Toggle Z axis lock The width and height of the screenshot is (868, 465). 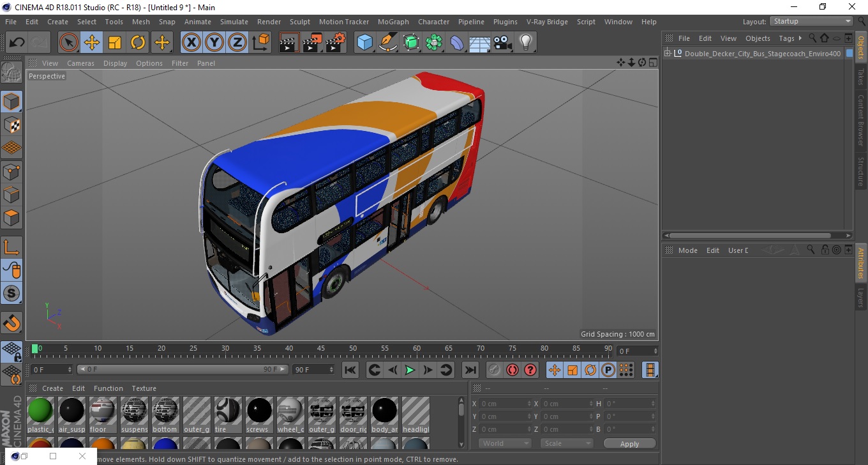(x=237, y=43)
